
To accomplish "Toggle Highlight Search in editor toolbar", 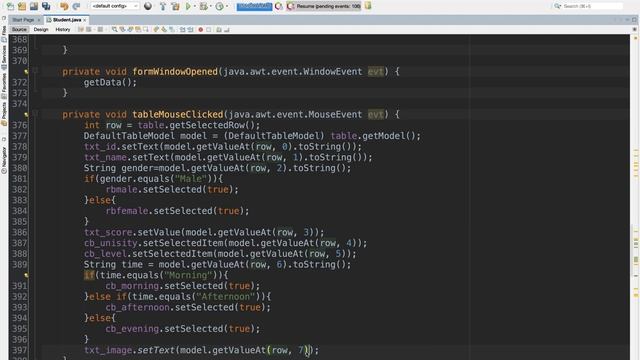I will coord(138,29).
